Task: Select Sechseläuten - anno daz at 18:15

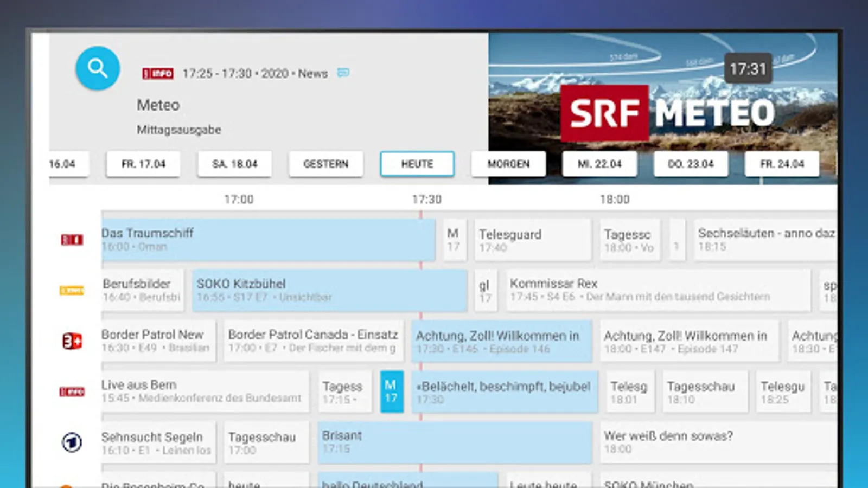Action: click(765, 240)
